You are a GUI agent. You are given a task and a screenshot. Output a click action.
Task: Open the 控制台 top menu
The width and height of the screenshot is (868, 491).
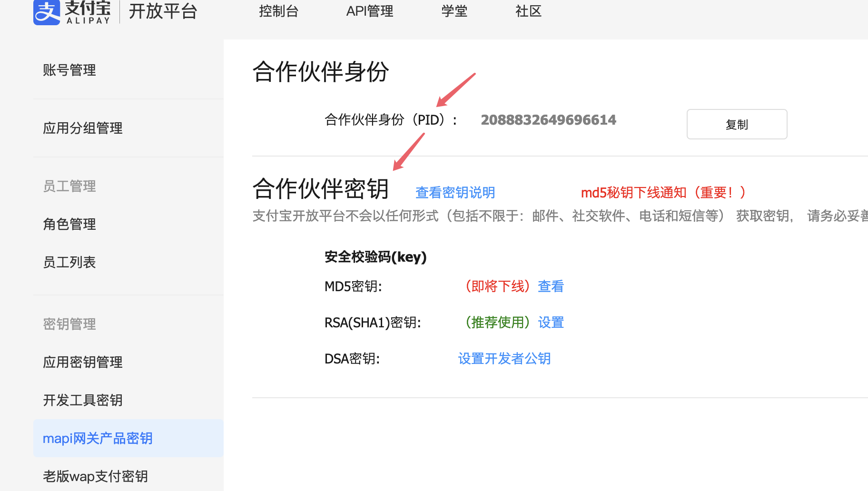point(278,11)
